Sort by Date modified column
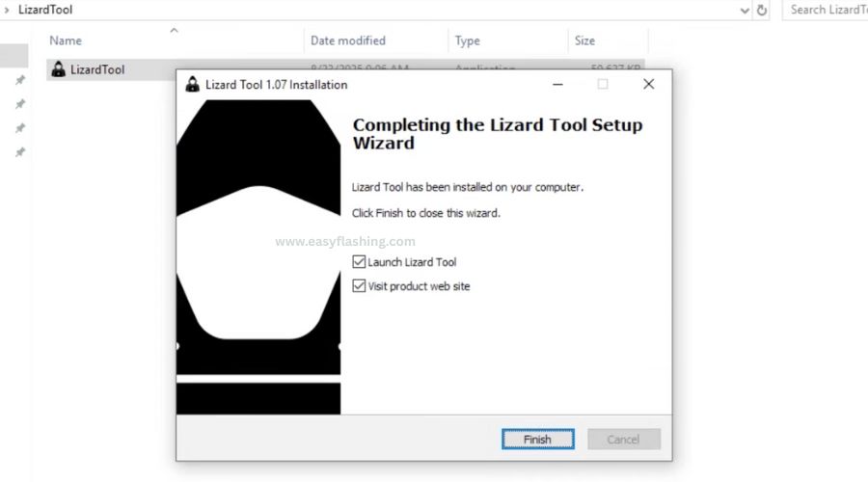Screen dimensions: 868x482 pos(347,40)
